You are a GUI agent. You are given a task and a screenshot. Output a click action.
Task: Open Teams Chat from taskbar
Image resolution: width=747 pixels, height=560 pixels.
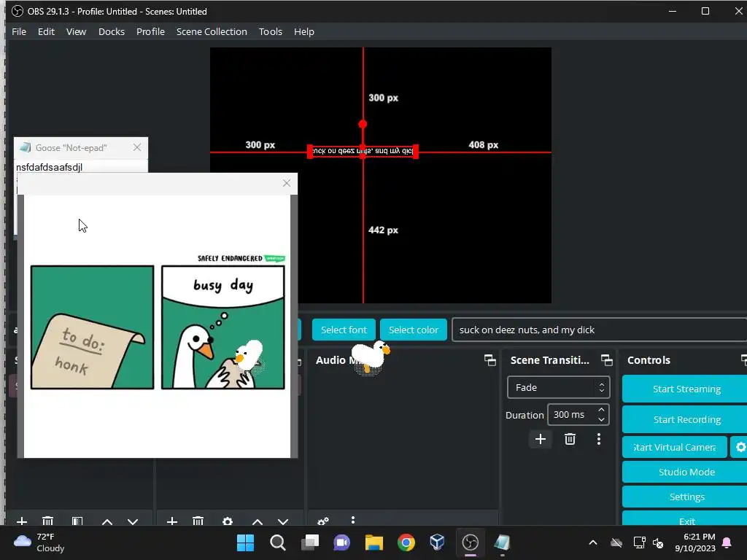(x=341, y=542)
